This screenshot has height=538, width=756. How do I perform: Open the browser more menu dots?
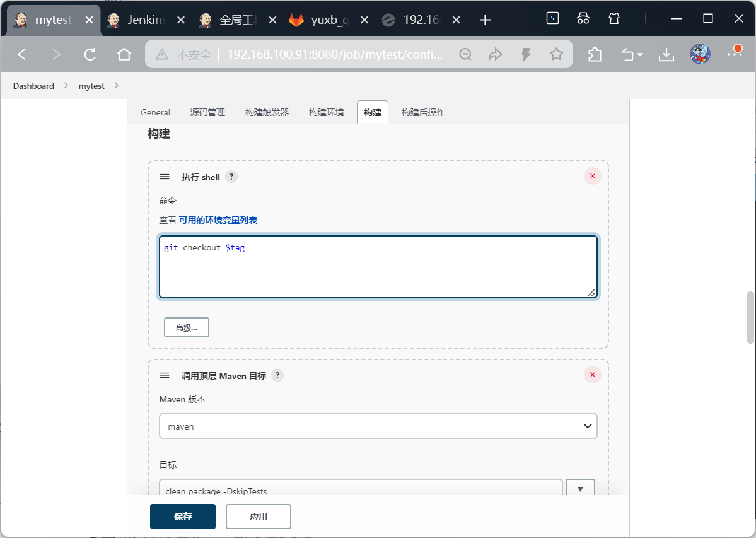(735, 52)
